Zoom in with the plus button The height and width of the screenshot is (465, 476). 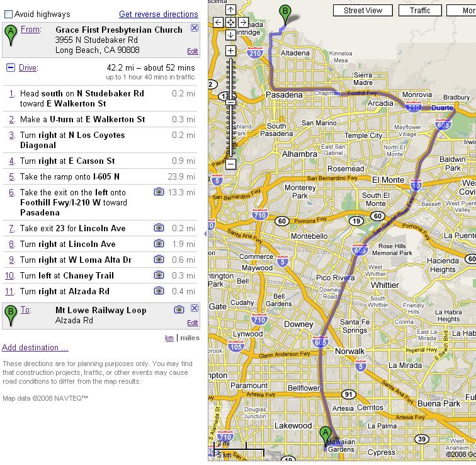[x=230, y=50]
